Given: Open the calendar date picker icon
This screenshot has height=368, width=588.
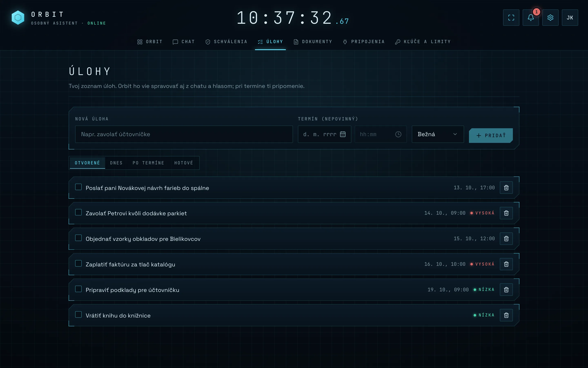Looking at the screenshot, I should click(343, 134).
